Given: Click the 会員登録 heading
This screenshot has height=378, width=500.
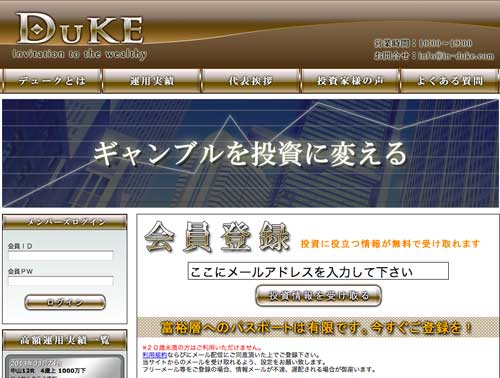Looking at the screenshot, I should (x=217, y=237).
